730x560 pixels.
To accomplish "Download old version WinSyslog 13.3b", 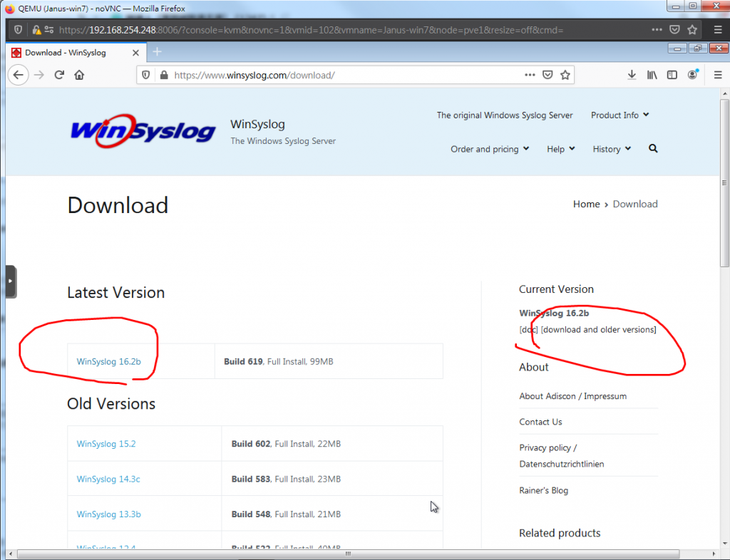I will coord(108,514).
